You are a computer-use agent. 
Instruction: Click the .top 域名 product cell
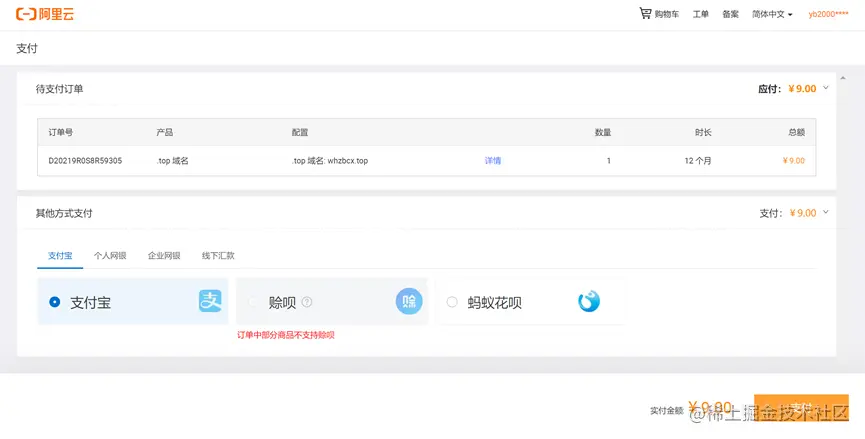tap(173, 161)
